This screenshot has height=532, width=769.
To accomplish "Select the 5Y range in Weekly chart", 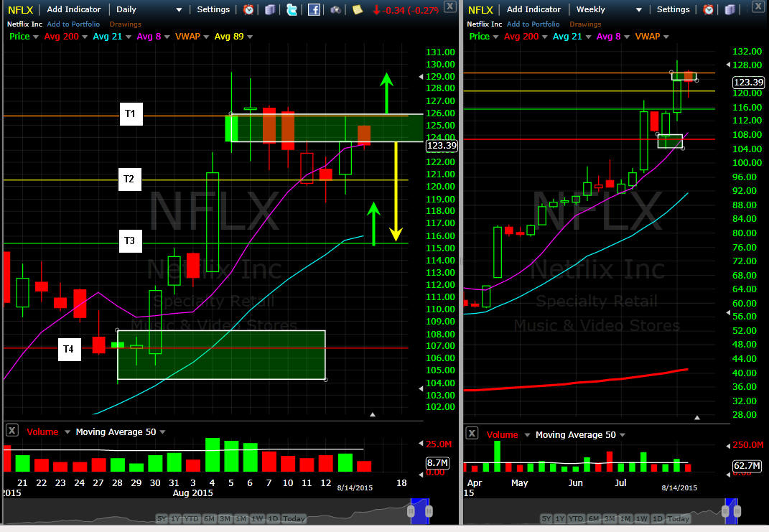I will click(546, 519).
